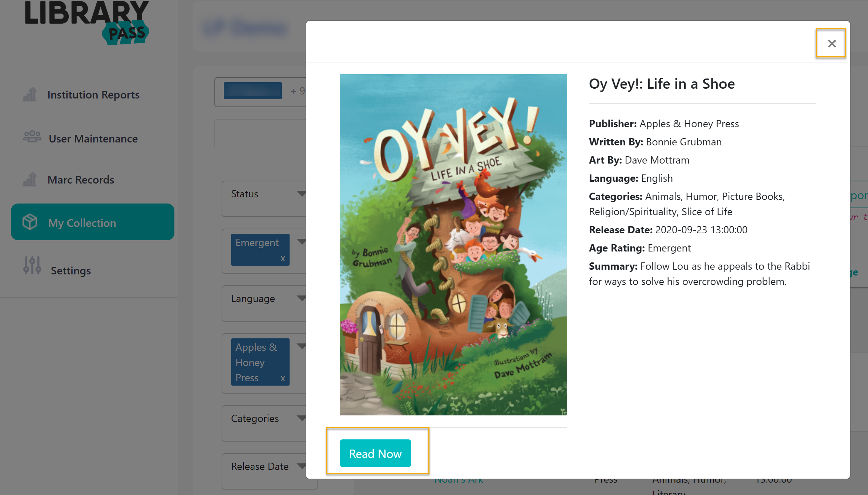Open Institution Reports in the sidebar

point(93,94)
